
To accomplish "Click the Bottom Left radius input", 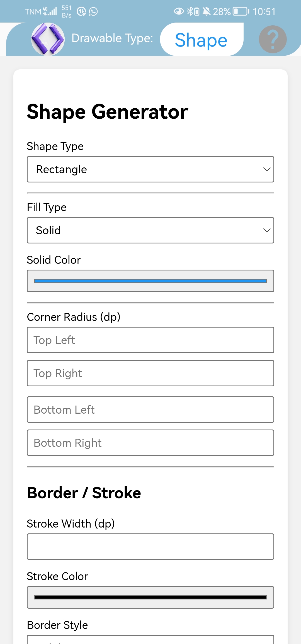I will (x=151, y=410).
